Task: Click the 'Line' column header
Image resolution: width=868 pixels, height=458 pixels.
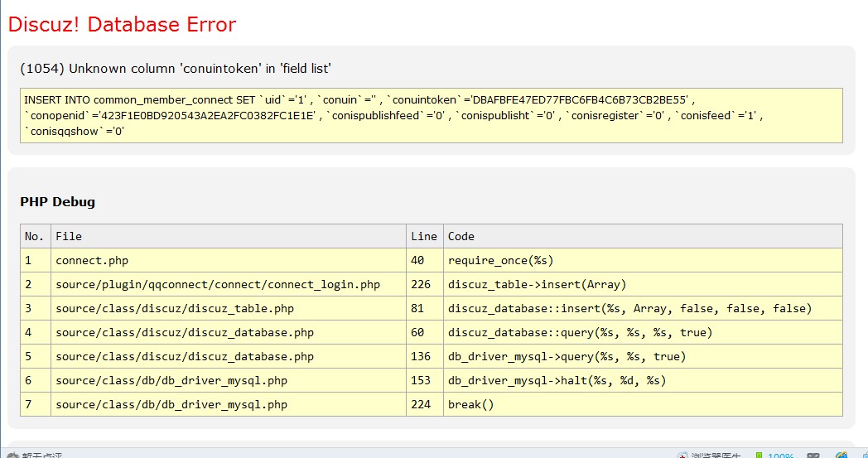Action: pyautogui.click(x=424, y=236)
